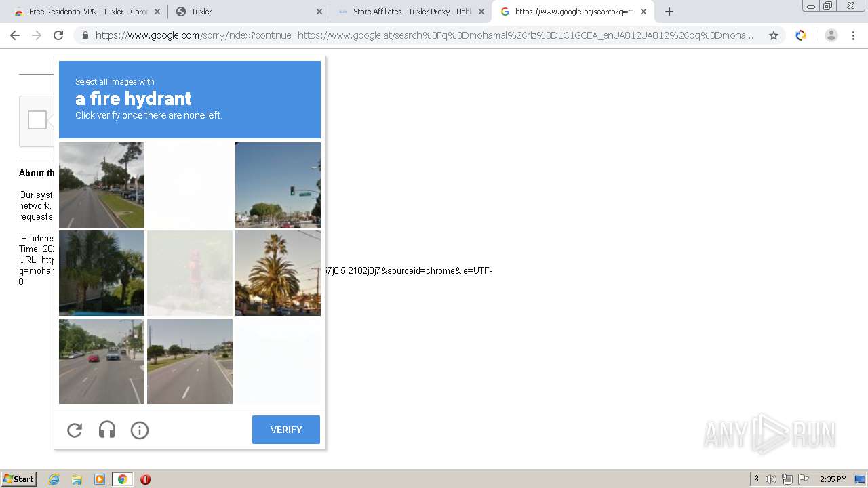Open the Tuxler extension icon
Image resolution: width=868 pixels, height=488 pixels.
(801, 35)
